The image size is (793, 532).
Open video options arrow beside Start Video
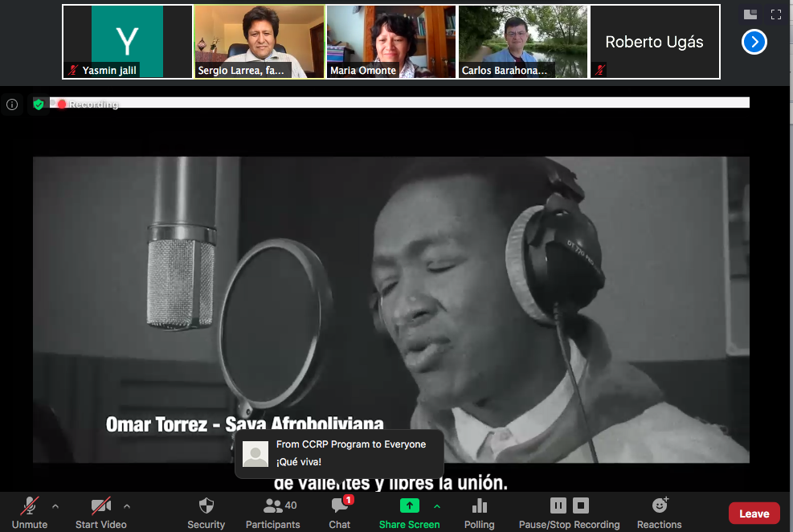click(127, 506)
